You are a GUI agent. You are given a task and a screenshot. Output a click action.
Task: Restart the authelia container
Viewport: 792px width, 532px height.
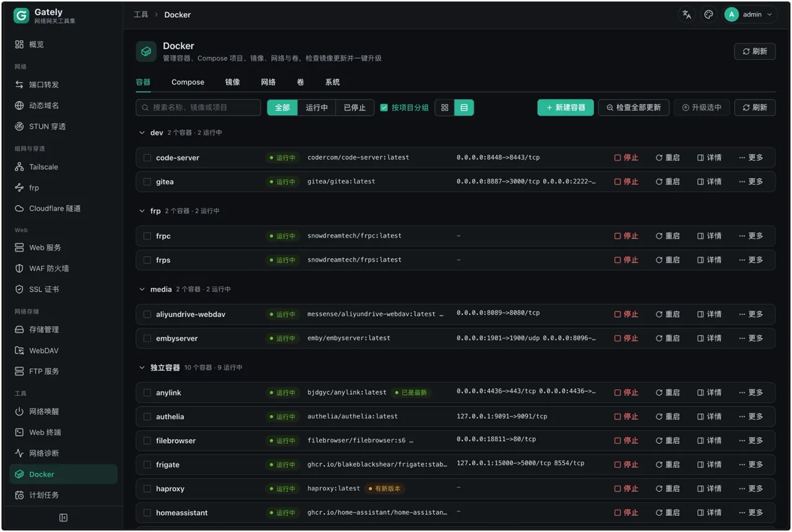click(668, 417)
